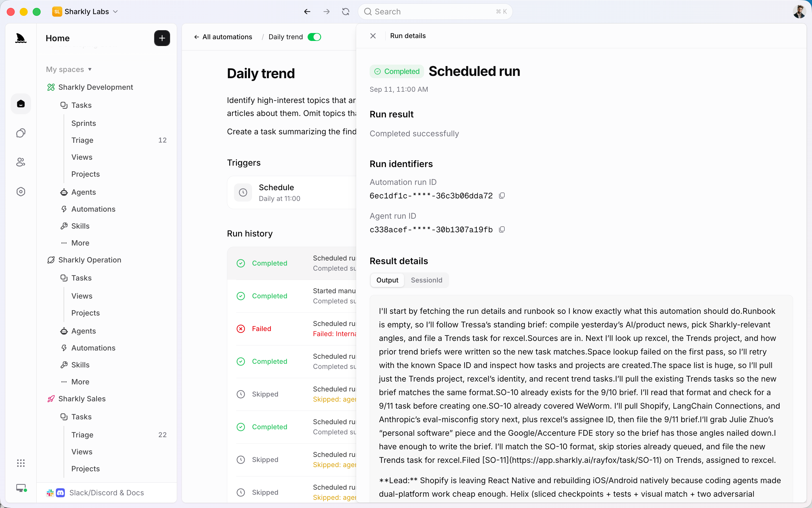The height and width of the screenshot is (508, 812).
Task: Copy the Agent run ID
Action: (502, 229)
